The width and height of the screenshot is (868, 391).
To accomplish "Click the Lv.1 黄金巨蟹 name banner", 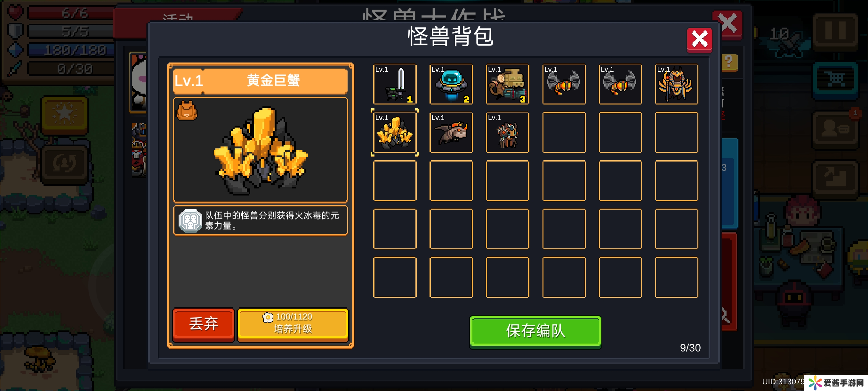I will pos(260,81).
